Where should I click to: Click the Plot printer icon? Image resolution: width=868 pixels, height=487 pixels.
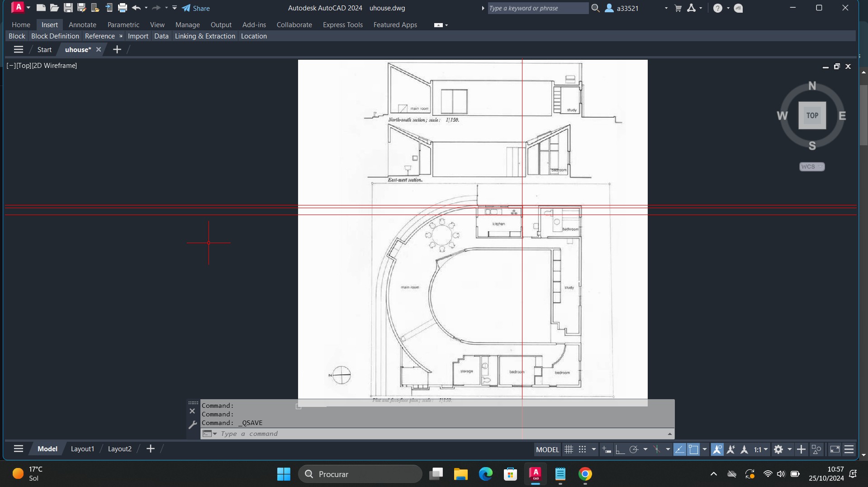click(x=123, y=8)
